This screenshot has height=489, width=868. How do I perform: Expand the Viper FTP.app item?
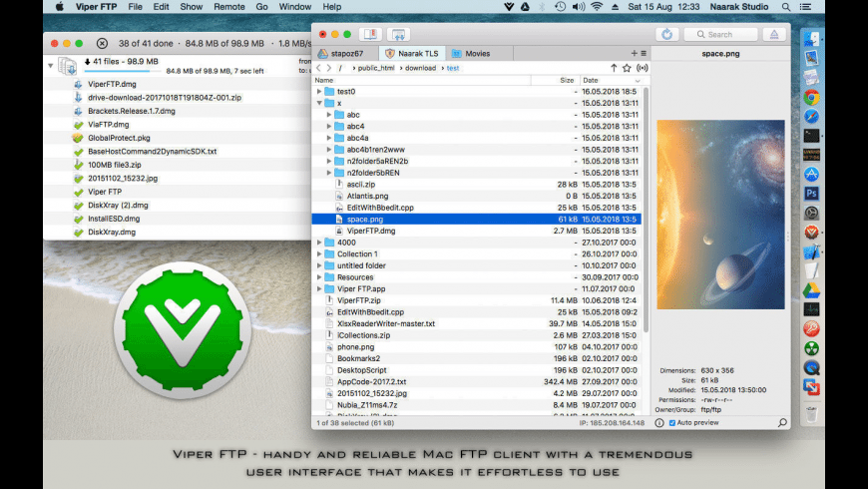pyautogui.click(x=319, y=289)
